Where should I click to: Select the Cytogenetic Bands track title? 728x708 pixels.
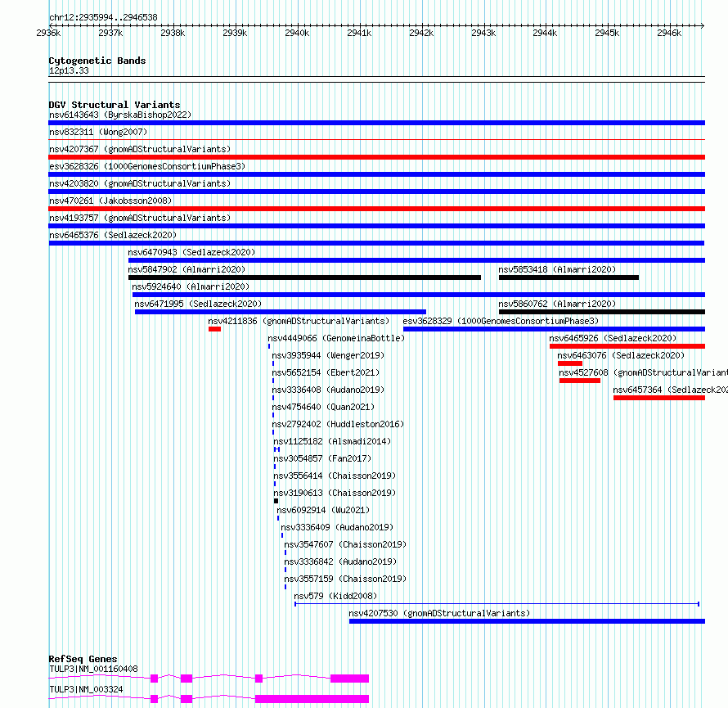coord(97,61)
